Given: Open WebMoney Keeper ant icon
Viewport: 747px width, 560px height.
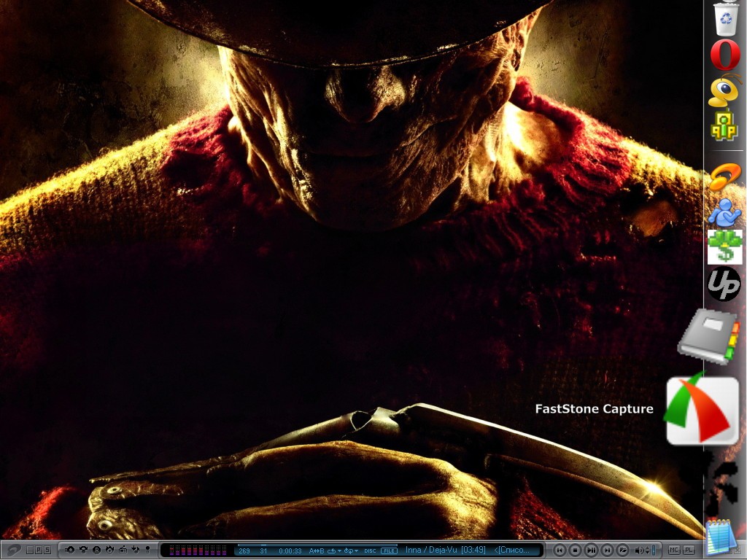Looking at the screenshot, I should pos(724,91).
